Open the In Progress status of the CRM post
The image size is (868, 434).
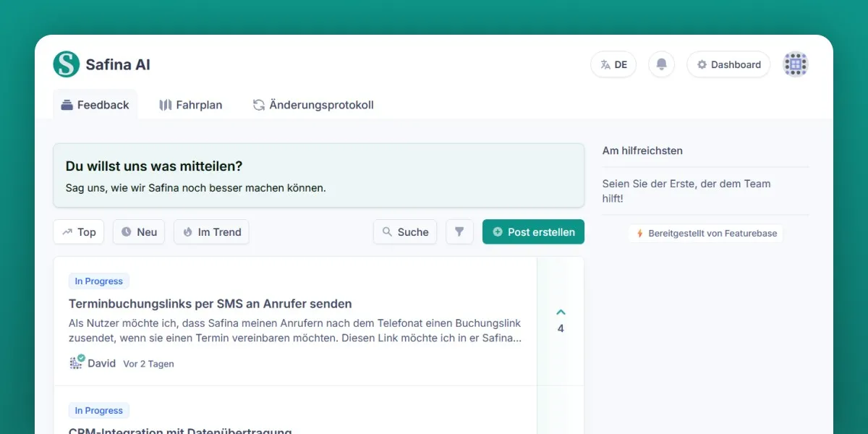tap(98, 410)
